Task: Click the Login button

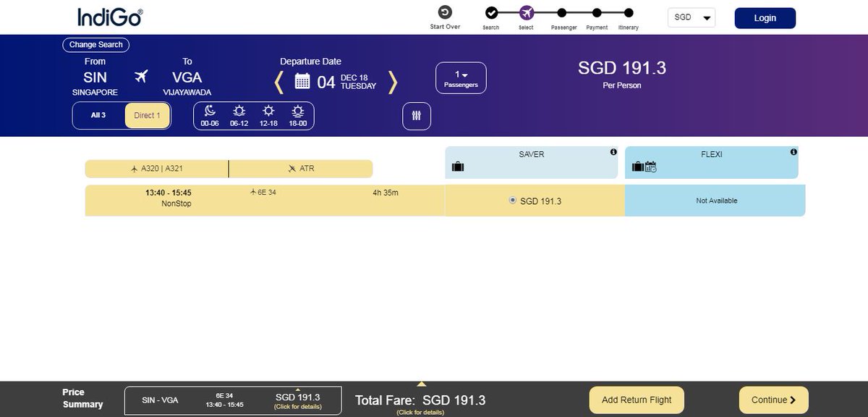Action: pyautogui.click(x=765, y=18)
